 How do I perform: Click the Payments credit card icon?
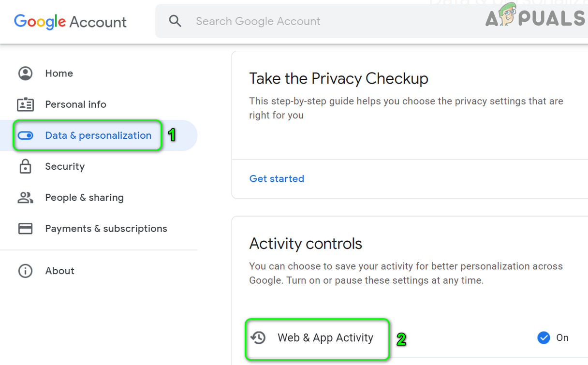(25, 229)
